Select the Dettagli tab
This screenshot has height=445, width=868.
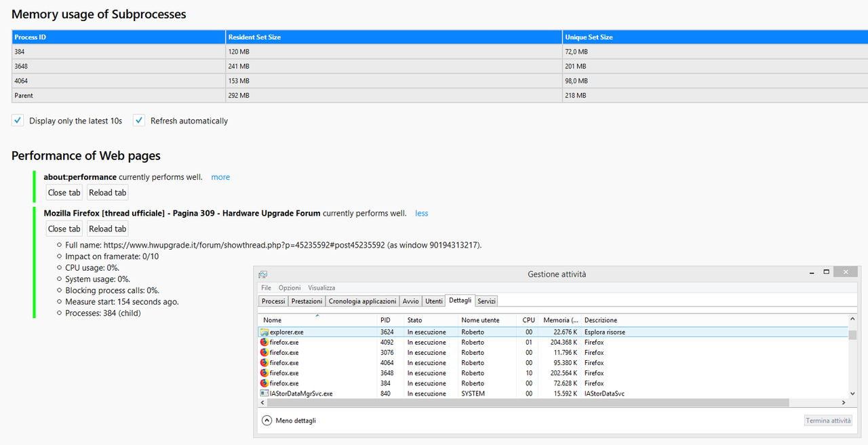coord(460,301)
